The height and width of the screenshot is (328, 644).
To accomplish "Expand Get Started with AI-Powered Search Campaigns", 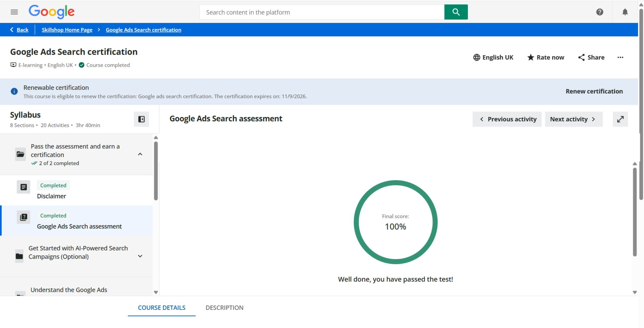I will [140, 256].
